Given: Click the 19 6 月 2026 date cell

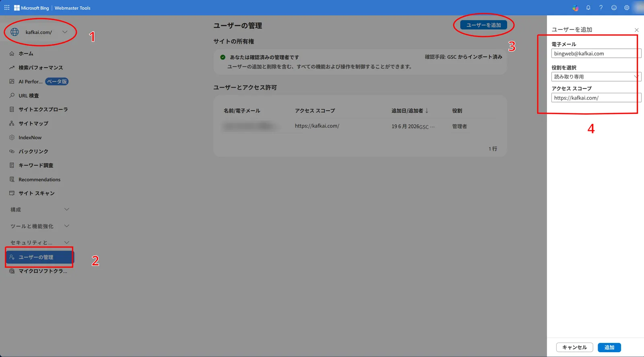Looking at the screenshot, I should 405,126.
